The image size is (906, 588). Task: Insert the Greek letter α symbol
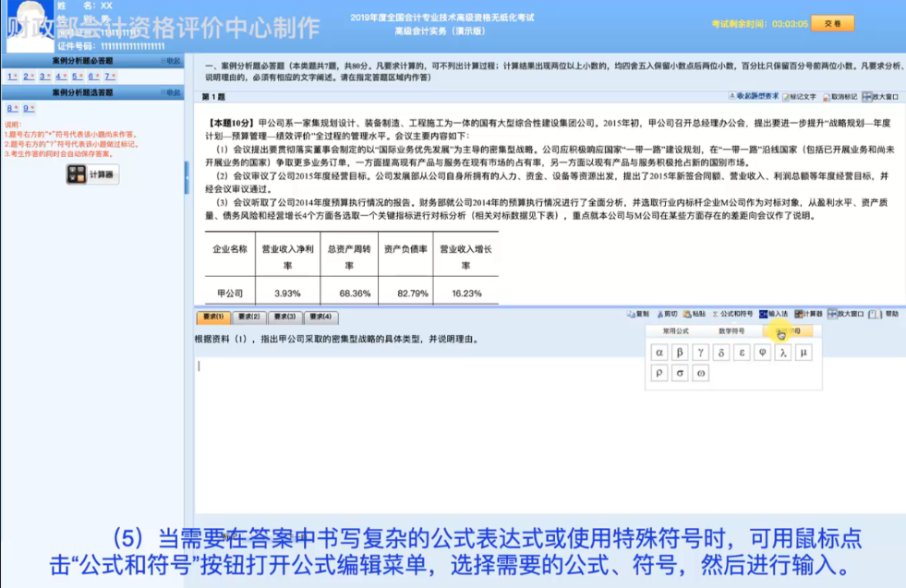(x=658, y=352)
